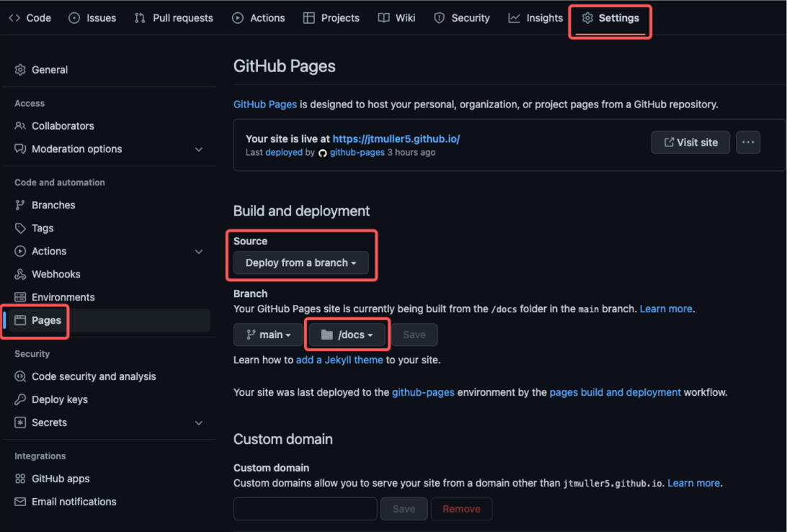Click the Wiki book icon
787x532 pixels.
pos(383,18)
